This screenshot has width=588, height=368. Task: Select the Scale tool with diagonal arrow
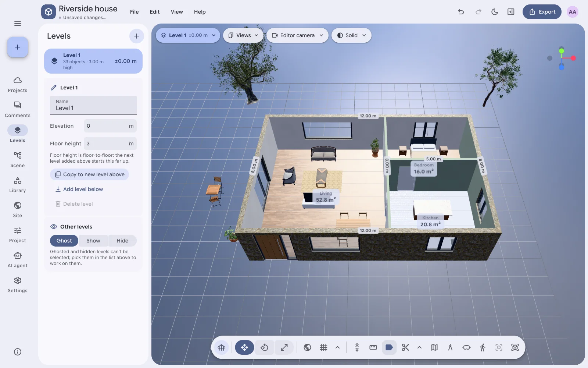tap(284, 347)
